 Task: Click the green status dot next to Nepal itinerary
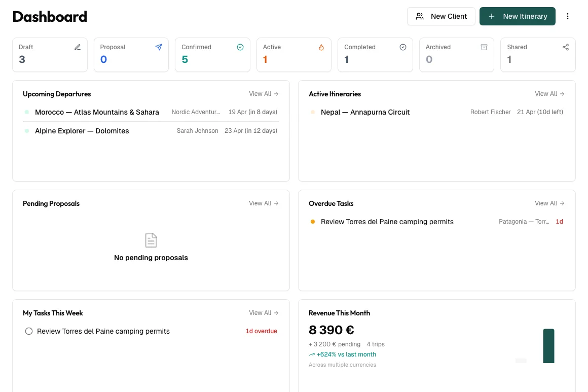[x=313, y=112]
